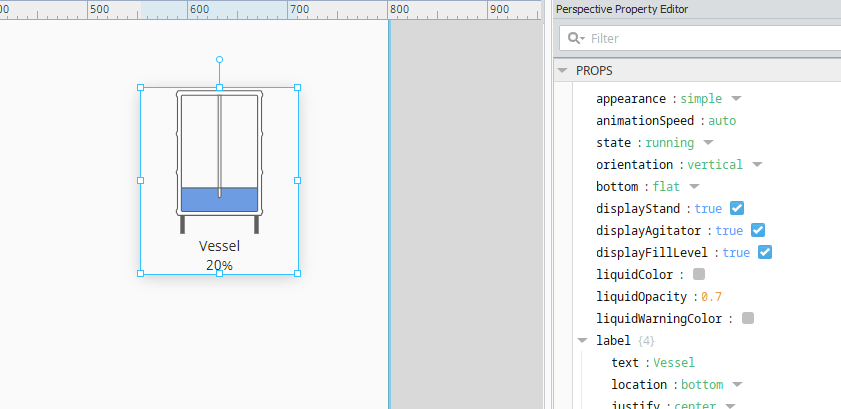Screen dimensions: 841x409
Task: Click the left-middle resize handle of vessel
Action: 141,181
